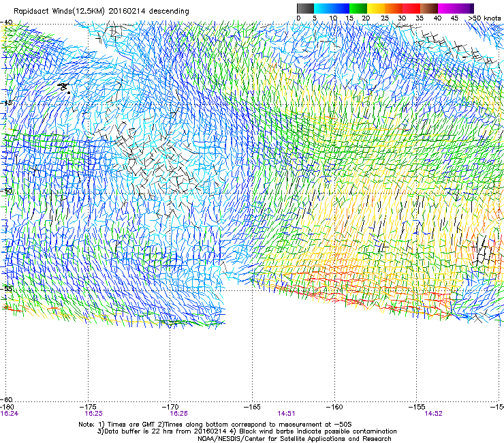Image resolution: width=504 pixels, height=443 pixels.
Task: Click the NOAA/NESDIS credit line at the bottom
Action: coord(294,439)
